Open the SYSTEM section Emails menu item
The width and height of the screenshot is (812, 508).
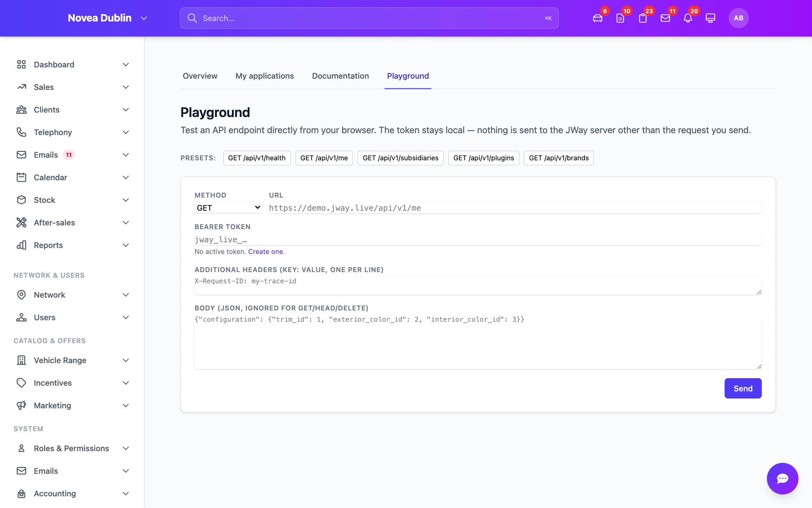72,471
